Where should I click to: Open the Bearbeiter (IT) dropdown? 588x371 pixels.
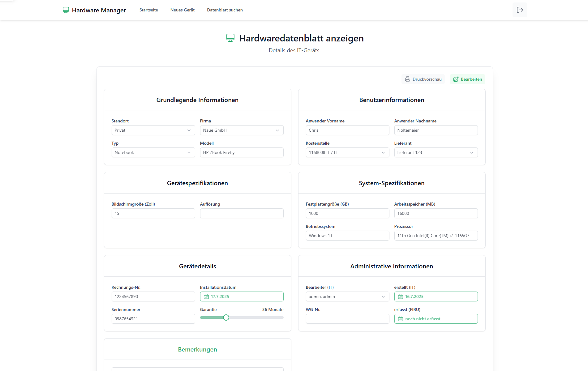(347, 296)
